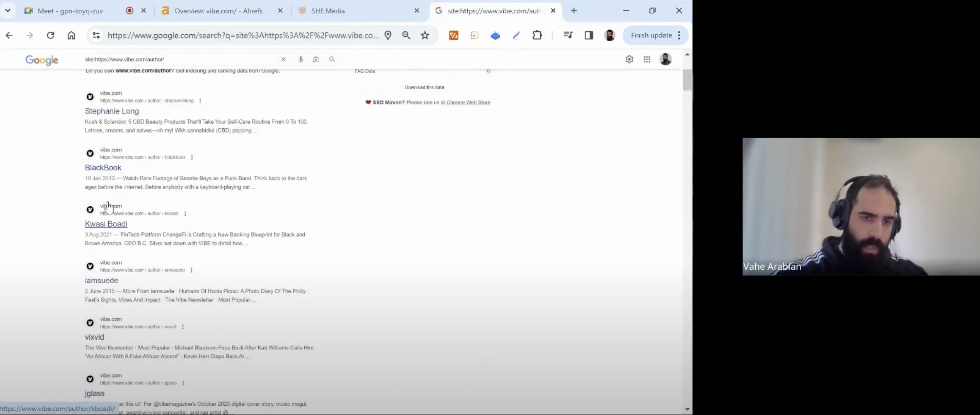This screenshot has width=980, height=415.
Task: Open search by image lens icon
Action: [x=316, y=59]
